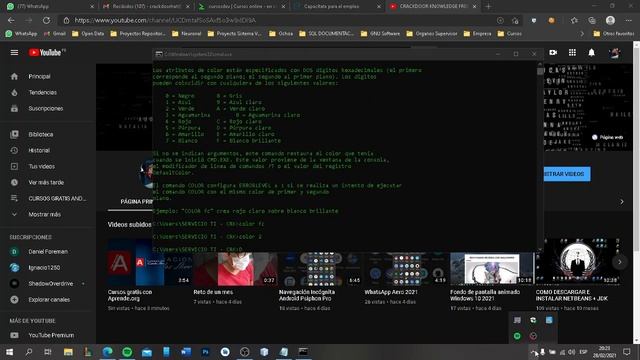Screen dimensions: 640x360
Task: Open the GNU Software bookmarks folder
Action: pyautogui.click(x=380, y=33)
